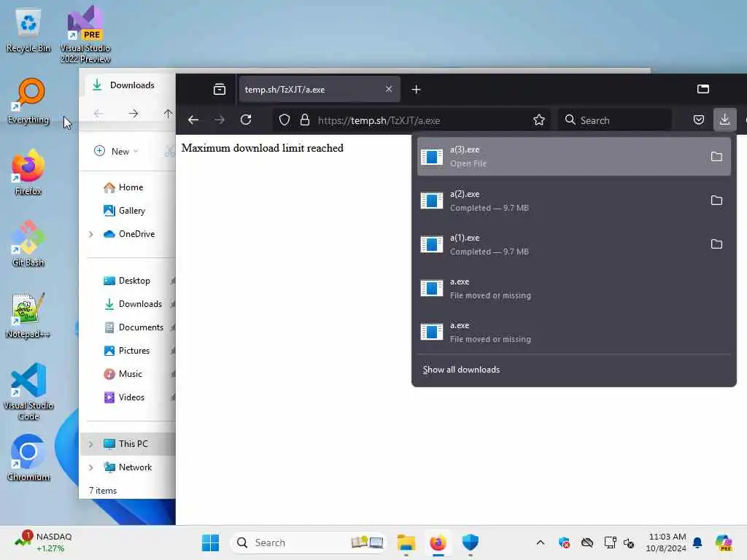Open Gallery in File Explorer sidebar

pyautogui.click(x=131, y=211)
